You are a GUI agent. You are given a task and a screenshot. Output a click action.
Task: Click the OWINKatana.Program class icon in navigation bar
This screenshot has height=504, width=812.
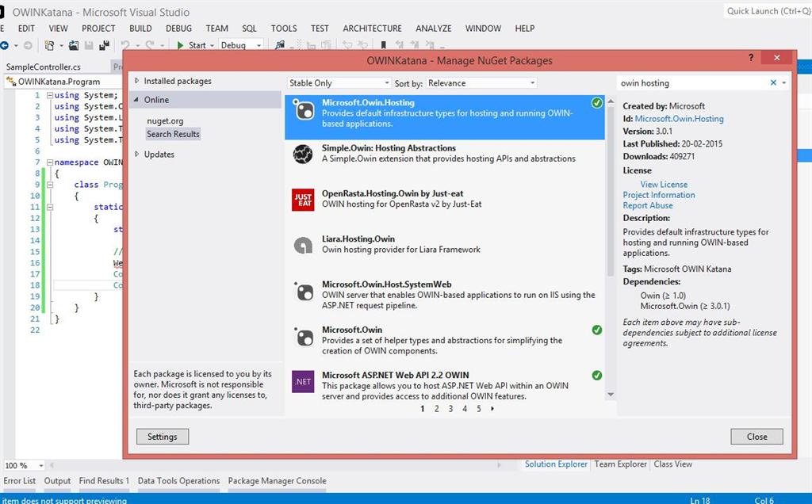click(x=11, y=82)
